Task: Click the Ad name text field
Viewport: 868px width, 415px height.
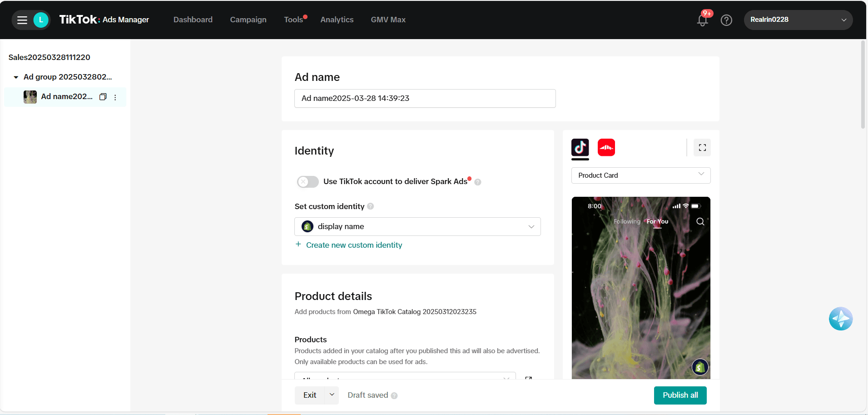Action: (425, 99)
